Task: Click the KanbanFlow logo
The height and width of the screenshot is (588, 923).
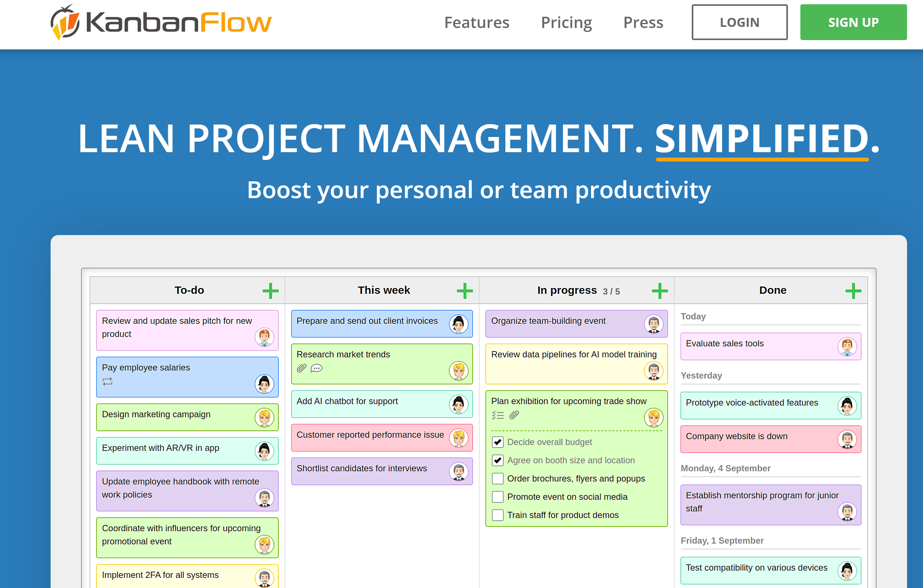Action: pos(161,23)
